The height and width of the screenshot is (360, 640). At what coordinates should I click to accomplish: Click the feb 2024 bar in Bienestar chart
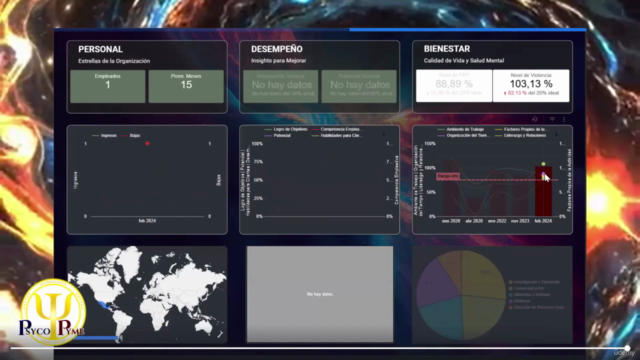[543, 191]
